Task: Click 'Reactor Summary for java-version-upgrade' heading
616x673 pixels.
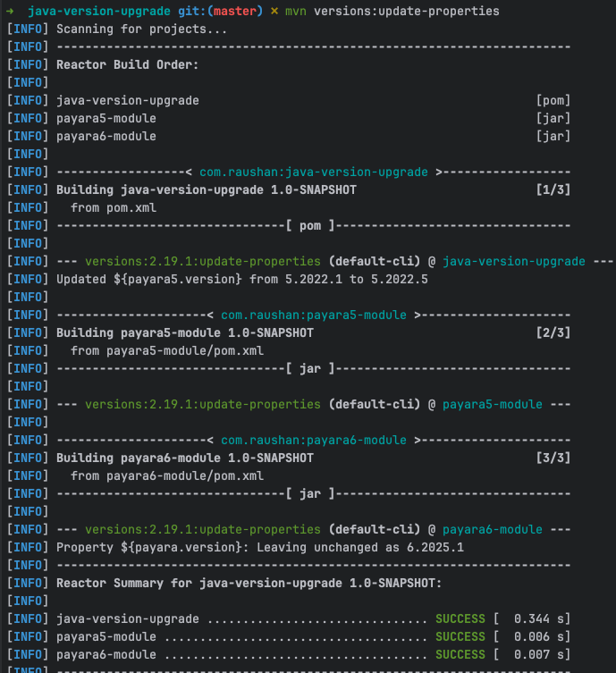Action: pyautogui.click(x=249, y=584)
